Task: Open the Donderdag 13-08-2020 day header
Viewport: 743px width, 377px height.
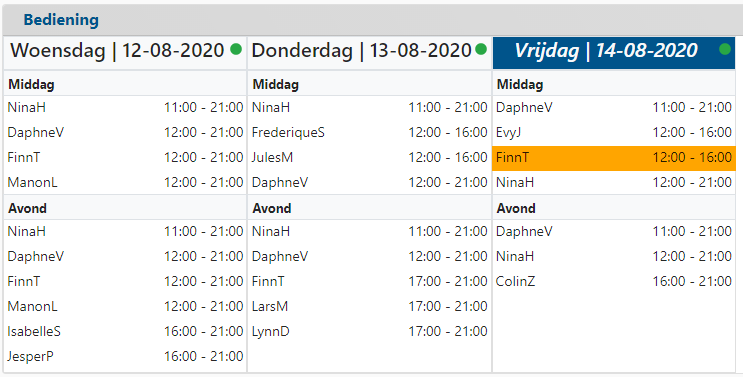Action: [370, 53]
